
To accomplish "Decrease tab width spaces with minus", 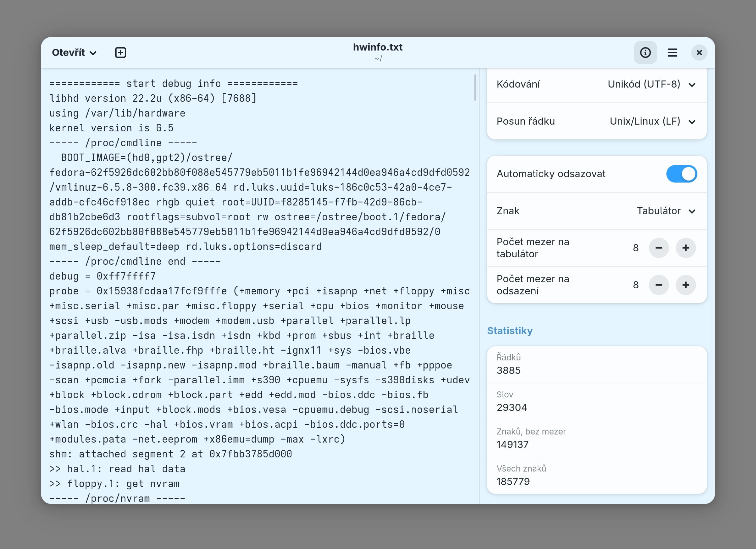I will click(x=659, y=248).
